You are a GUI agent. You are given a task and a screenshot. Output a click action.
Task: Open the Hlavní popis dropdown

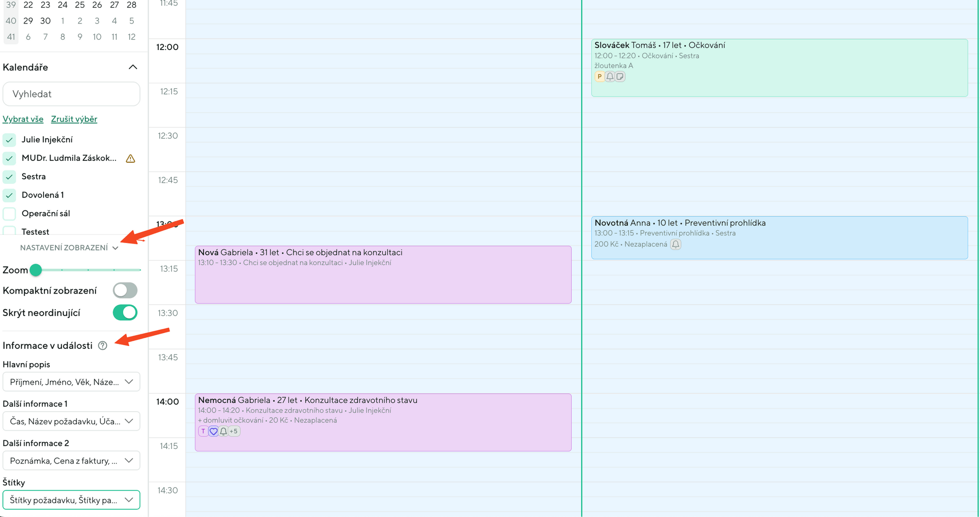pyautogui.click(x=72, y=382)
